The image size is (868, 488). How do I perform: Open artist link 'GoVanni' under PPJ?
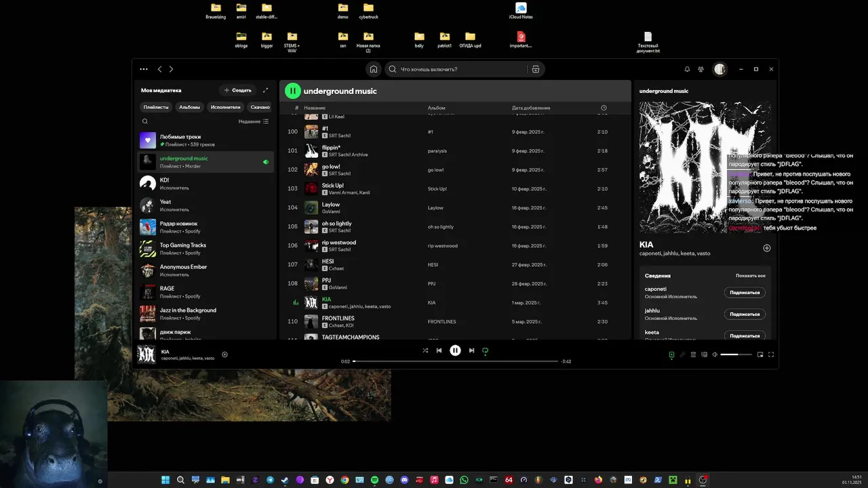337,287
